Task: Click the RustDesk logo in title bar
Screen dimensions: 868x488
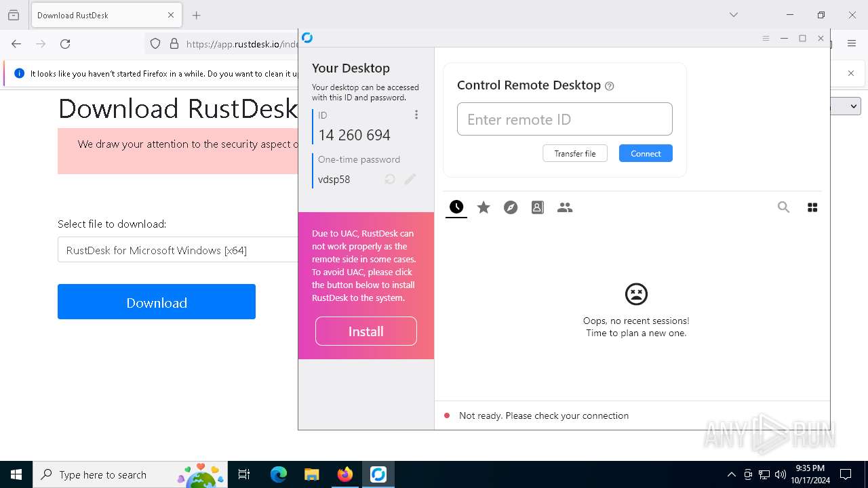Action: coord(307,38)
